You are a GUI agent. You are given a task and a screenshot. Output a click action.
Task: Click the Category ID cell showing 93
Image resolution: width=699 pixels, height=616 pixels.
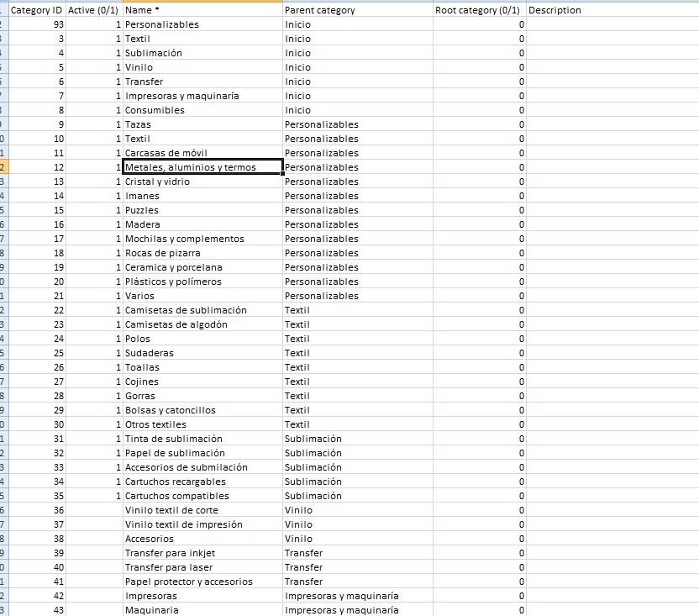coord(37,24)
